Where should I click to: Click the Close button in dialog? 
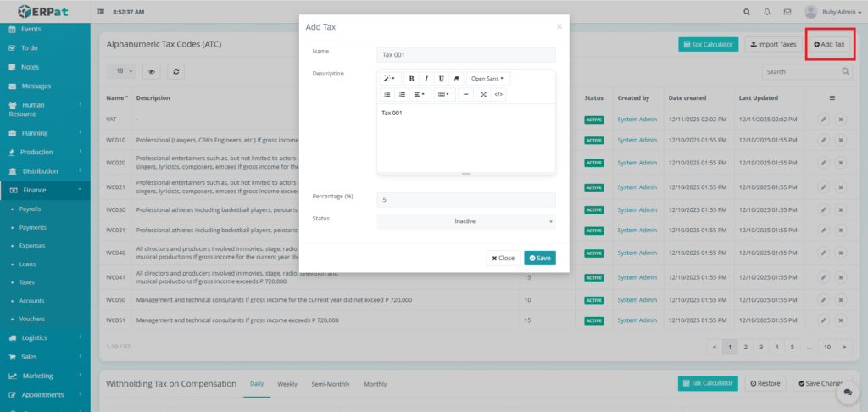[504, 258]
